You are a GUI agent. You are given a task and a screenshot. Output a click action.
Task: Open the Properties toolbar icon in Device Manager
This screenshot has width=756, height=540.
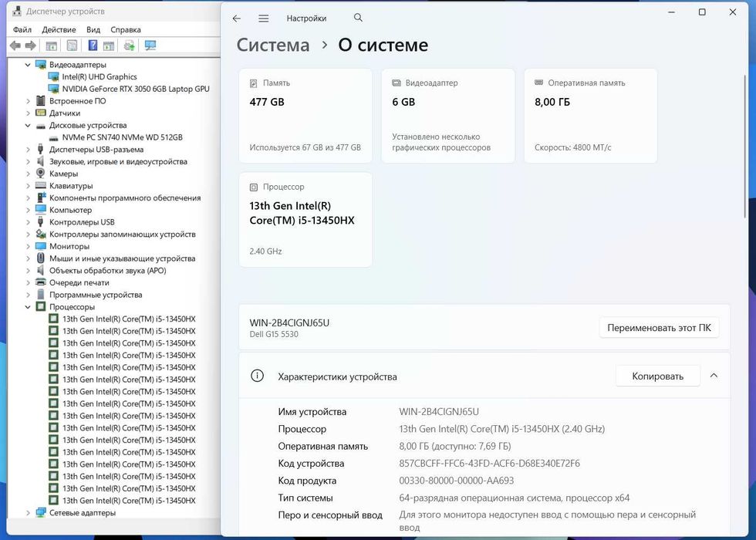pyautogui.click(x=72, y=46)
